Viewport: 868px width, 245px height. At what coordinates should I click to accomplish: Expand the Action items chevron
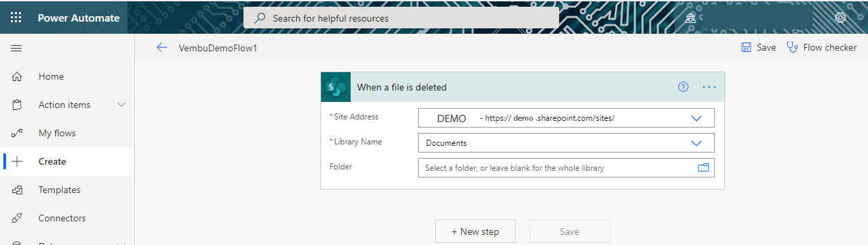pyautogui.click(x=122, y=105)
